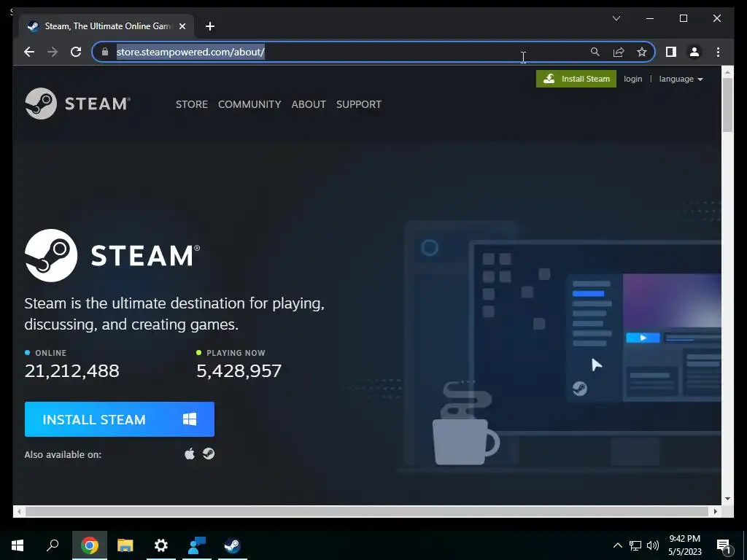Open the network status tray icon

[635, 545]
